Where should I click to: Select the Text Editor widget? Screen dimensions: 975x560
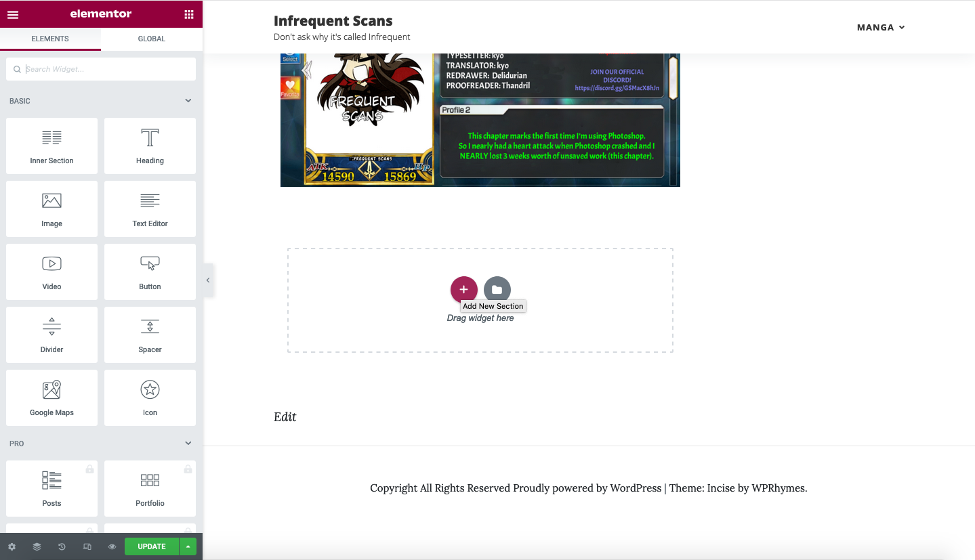150,209
